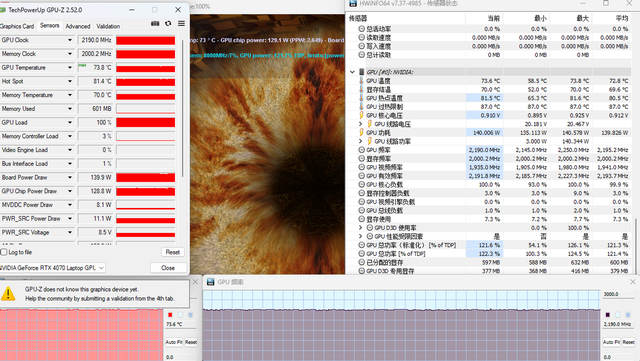Open the Advanced tab
Screen dimensions: 640x361
click(78, 26)
